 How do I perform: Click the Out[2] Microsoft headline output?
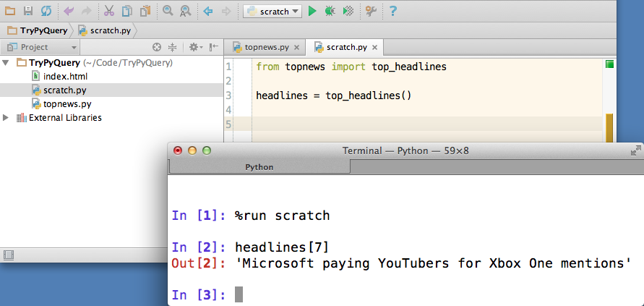point(433,263)
